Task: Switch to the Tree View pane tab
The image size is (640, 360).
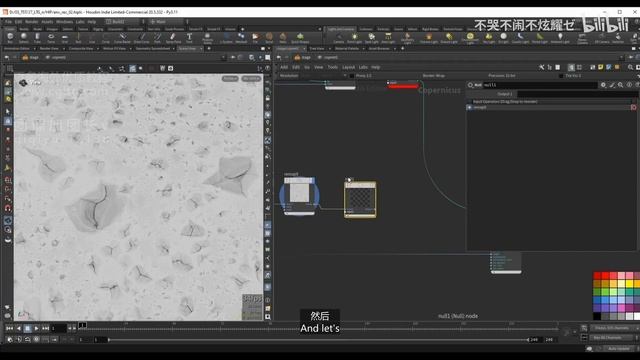Action: coord(317,49)
